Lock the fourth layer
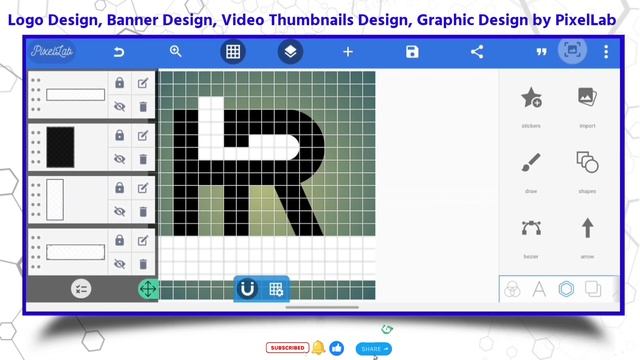 (119, 240)
